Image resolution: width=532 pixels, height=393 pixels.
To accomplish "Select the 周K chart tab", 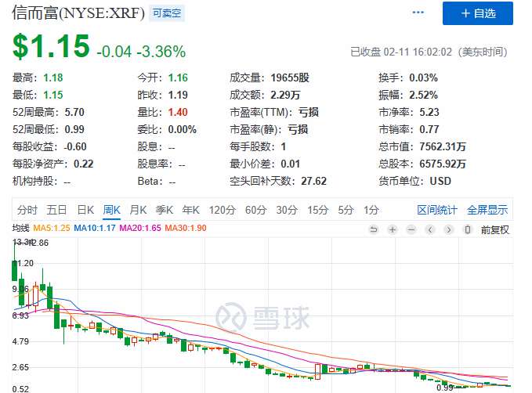I will pyautogui.click(x=111, y=210).
